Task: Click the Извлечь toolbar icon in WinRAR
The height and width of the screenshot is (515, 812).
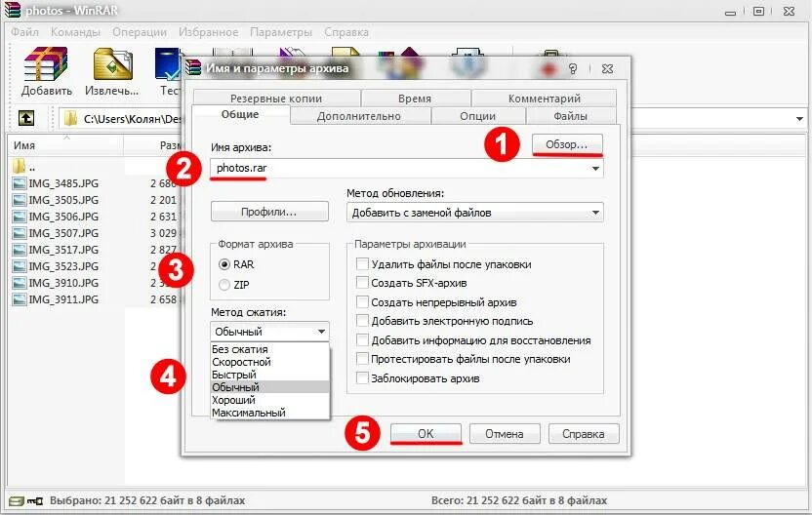Action: (x=113, y=64)
